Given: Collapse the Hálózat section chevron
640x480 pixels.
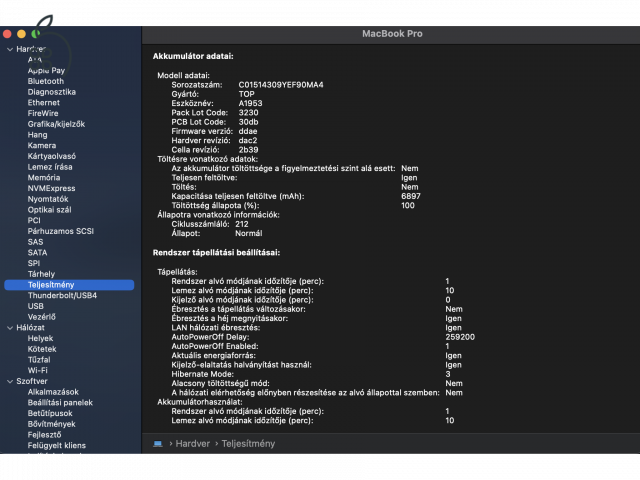Looking at the screenshot, I should 10,328.
